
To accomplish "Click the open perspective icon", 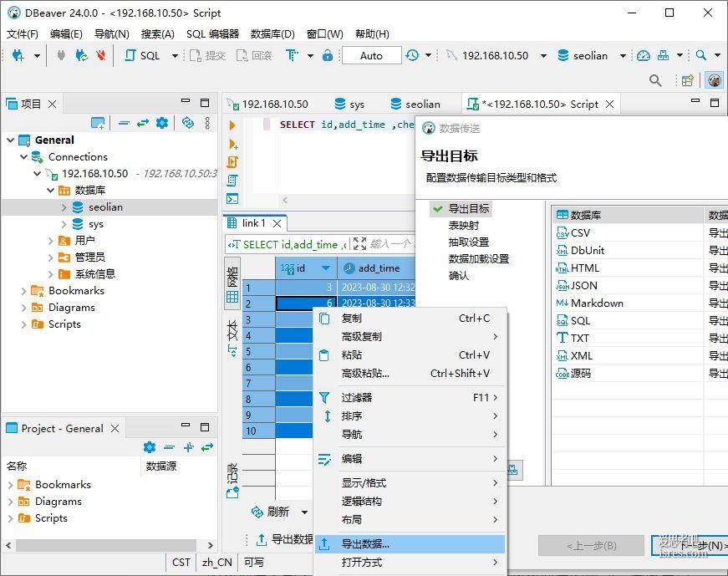I will (x=688, y=80).
